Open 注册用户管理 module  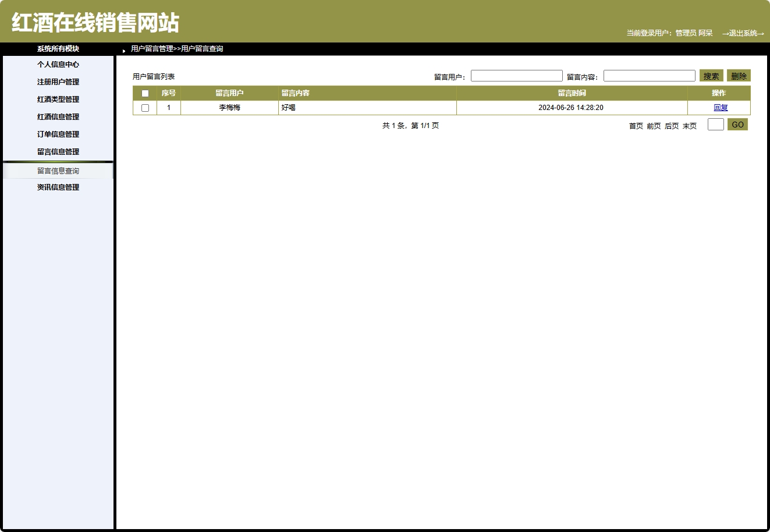pyautogui.click(x=58, y=82)
